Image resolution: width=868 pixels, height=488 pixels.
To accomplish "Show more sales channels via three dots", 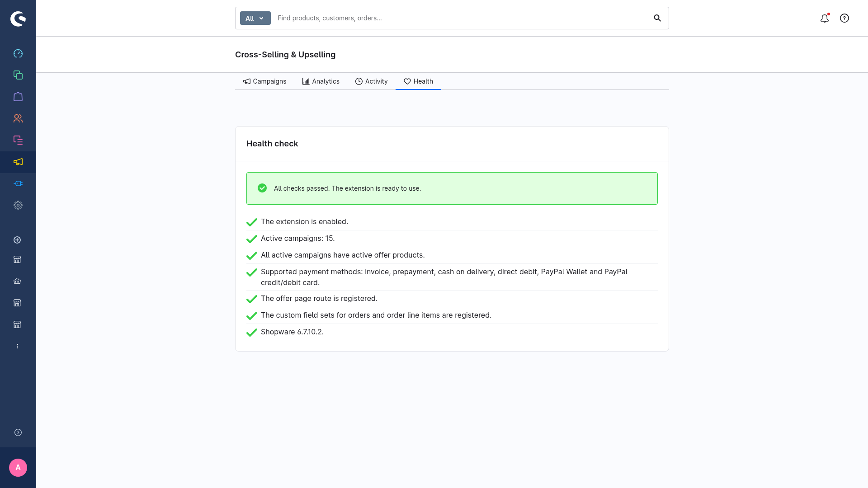I will [x=17, y=346].
